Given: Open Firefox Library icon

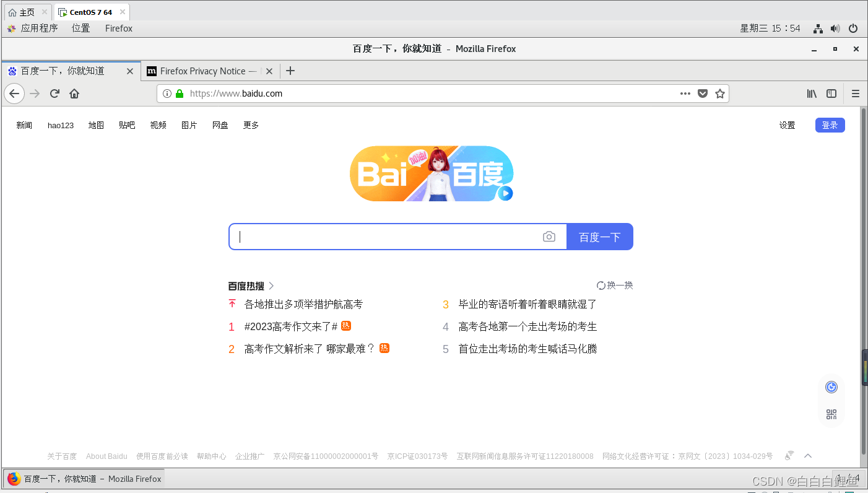Looking at the screenshot, I should click(812, 94).
